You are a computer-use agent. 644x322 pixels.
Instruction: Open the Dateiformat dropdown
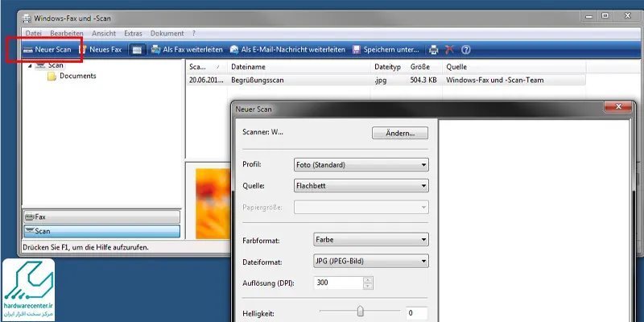(x=371, y=261)
